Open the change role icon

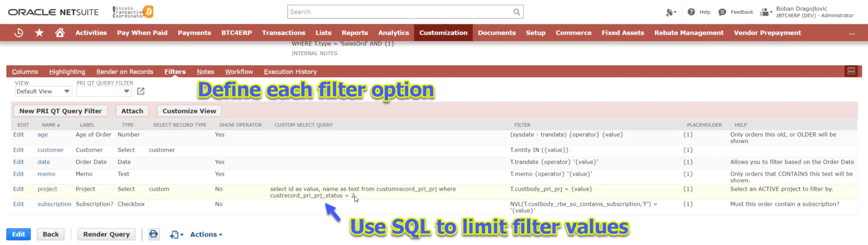coord(766,12)
